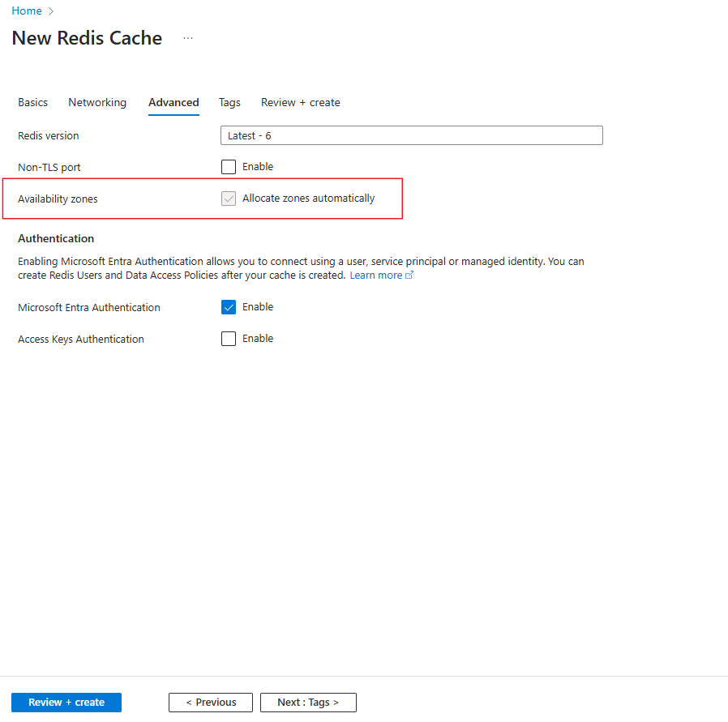
Task: Click the external link icon beside Learn more
Action: click(x=409, y=275)
